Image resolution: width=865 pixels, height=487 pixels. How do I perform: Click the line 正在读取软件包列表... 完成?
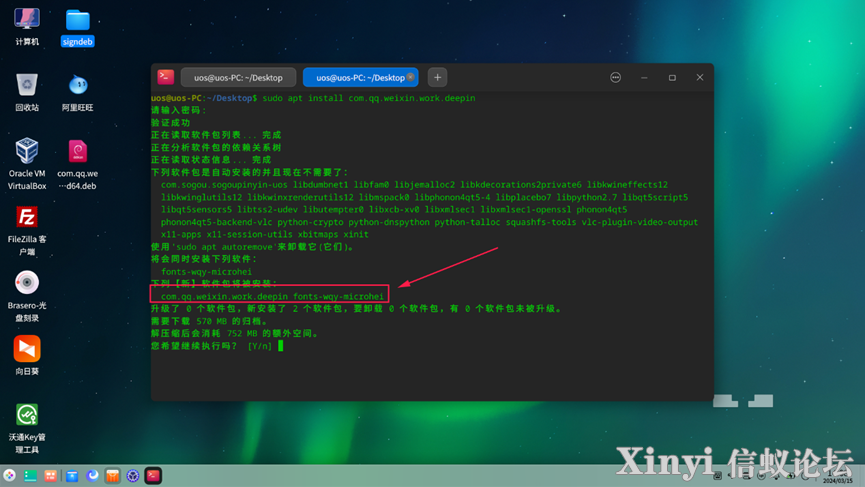coord(216,135)
